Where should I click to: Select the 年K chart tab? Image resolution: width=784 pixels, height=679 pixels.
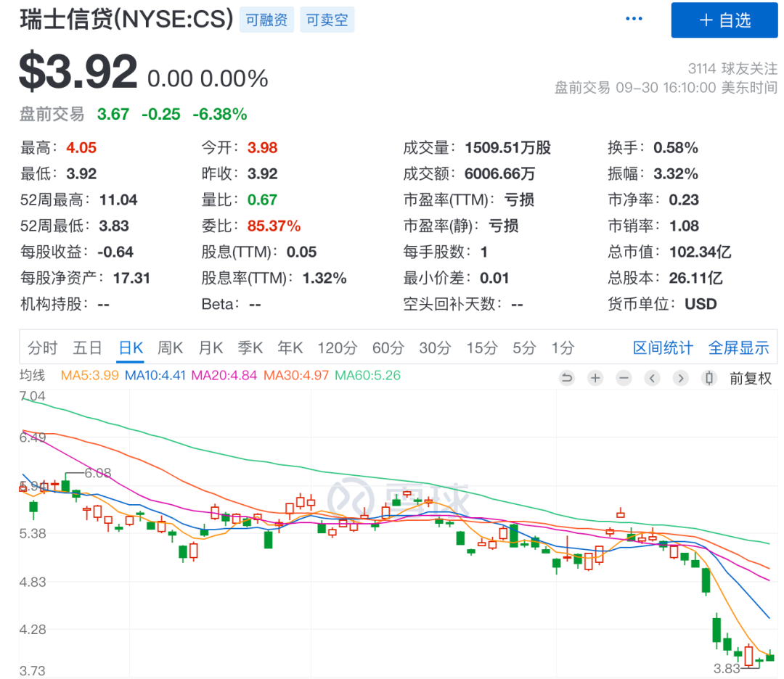(x=290, y=347)
